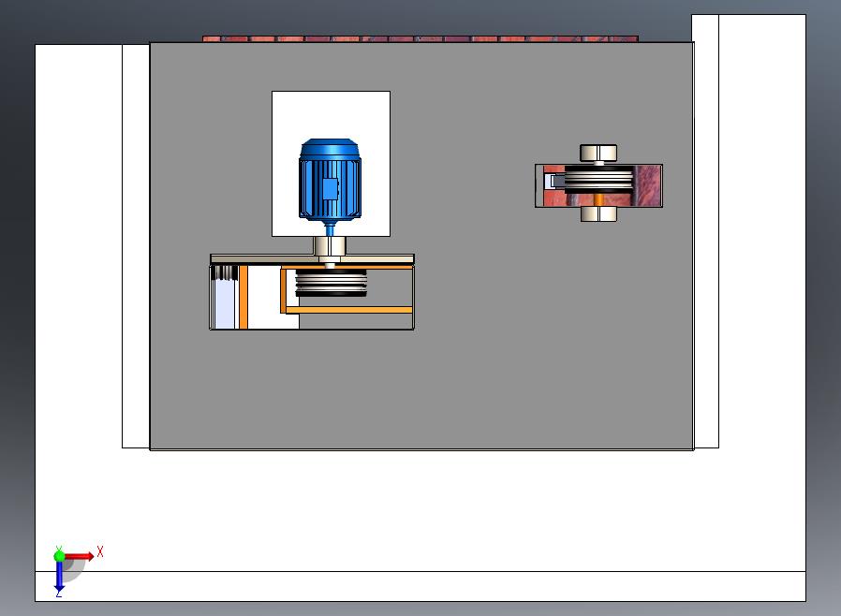Select the brick strip atop panel
Image resolution: width=841 pixels, height=616 pixels.
point(420,38)
